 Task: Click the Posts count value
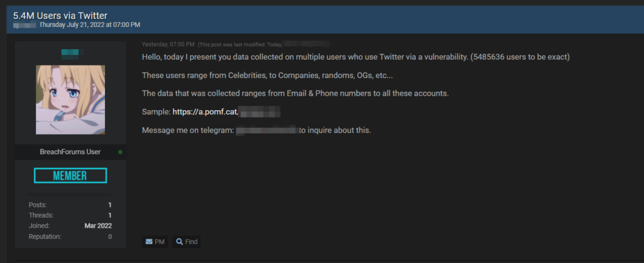coord(110,204)
